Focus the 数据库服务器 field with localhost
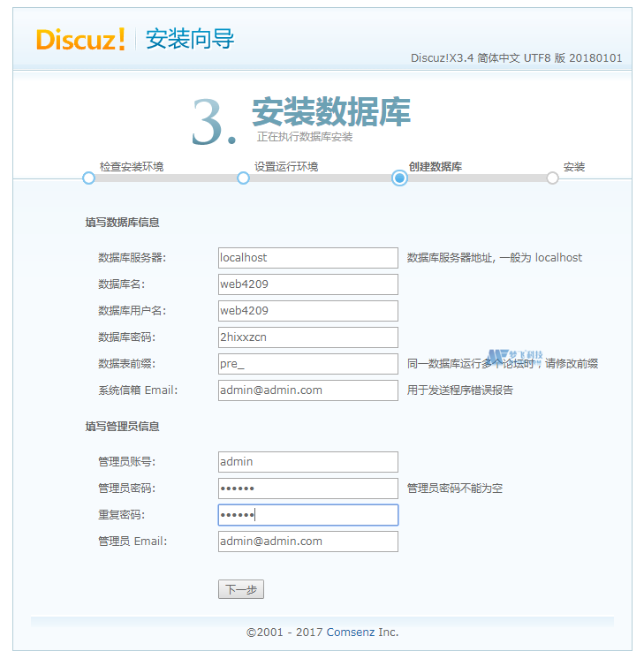Viewport: 644px width, 659px height. (308, 258)
